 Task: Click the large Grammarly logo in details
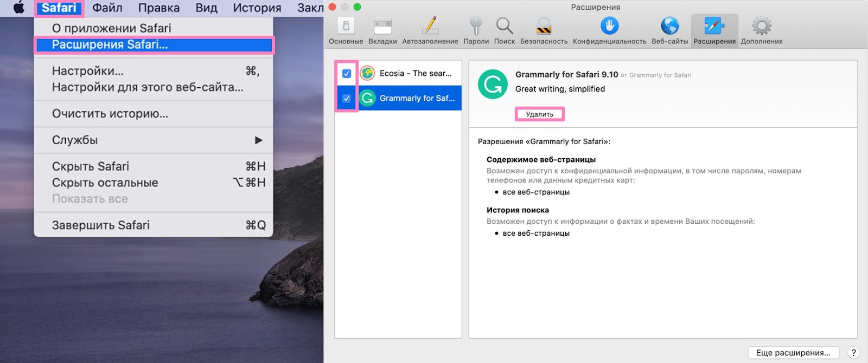(x=493, y=84)
